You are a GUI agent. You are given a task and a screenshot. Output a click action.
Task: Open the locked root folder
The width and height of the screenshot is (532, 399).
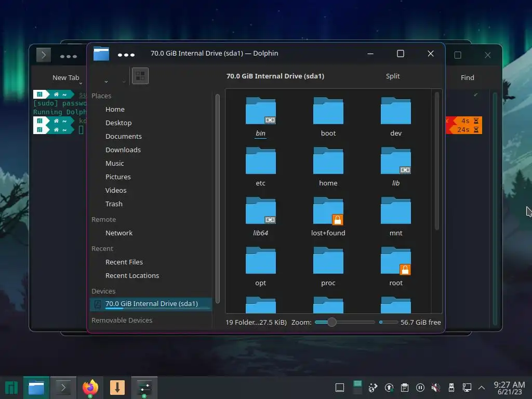395,267
